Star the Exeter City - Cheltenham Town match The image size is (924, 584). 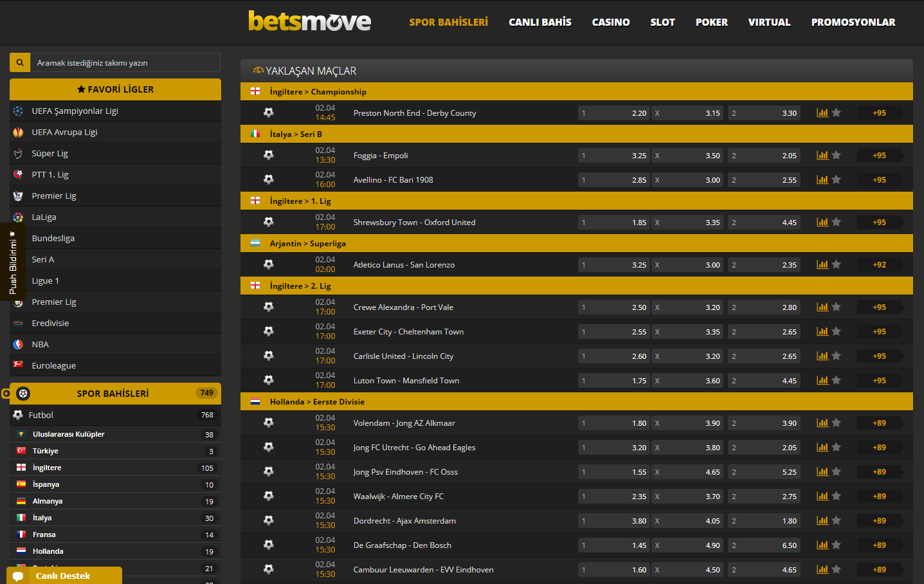coord(837,331)
